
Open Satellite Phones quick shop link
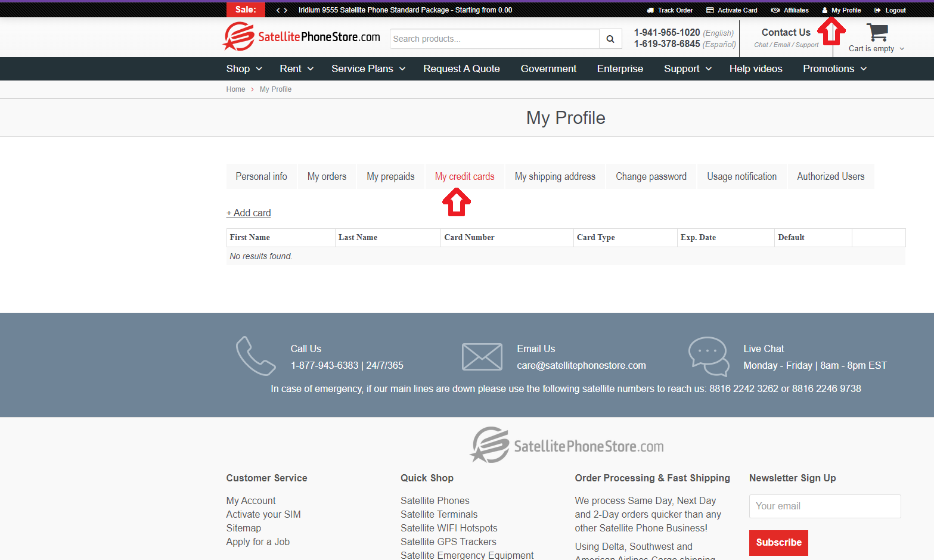point(435,501)
